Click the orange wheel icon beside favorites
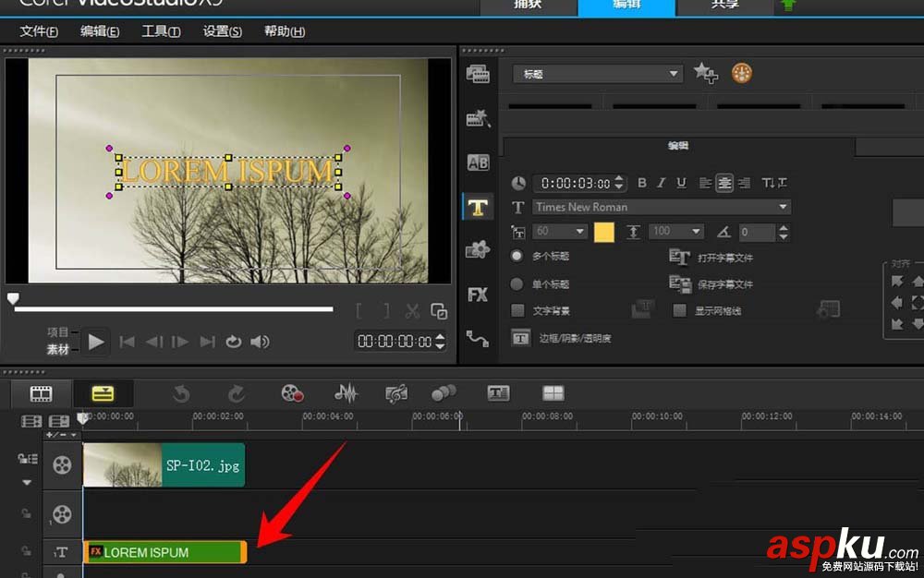This screenshot has height=578, width=924. 742,74
